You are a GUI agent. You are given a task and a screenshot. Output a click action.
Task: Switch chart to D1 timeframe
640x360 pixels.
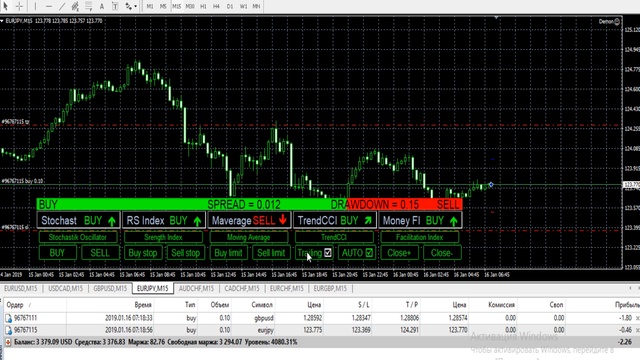point(230,6)
